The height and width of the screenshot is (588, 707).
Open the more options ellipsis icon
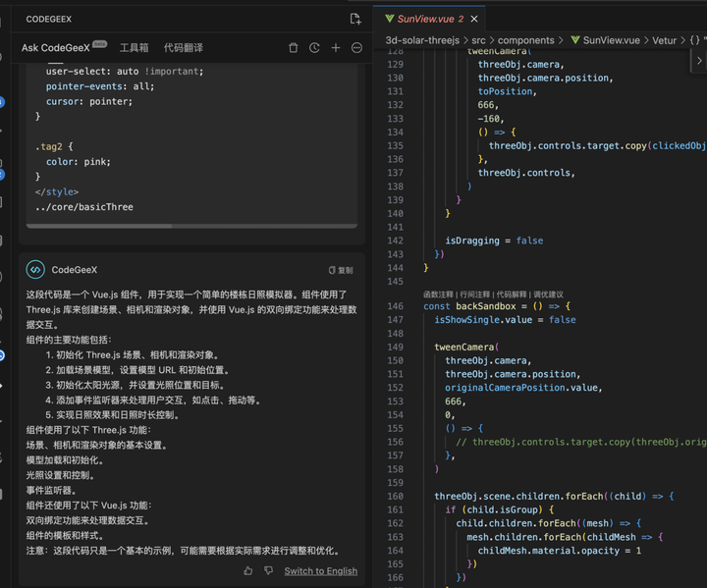coord(356,48)
